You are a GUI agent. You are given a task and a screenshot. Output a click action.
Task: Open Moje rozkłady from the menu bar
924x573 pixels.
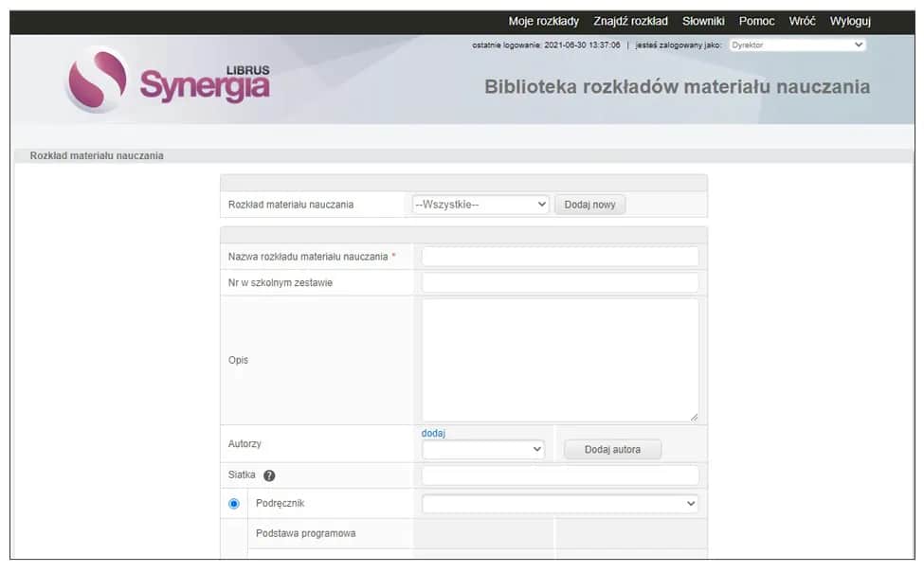pyautogui.click(x=543, y=20)
